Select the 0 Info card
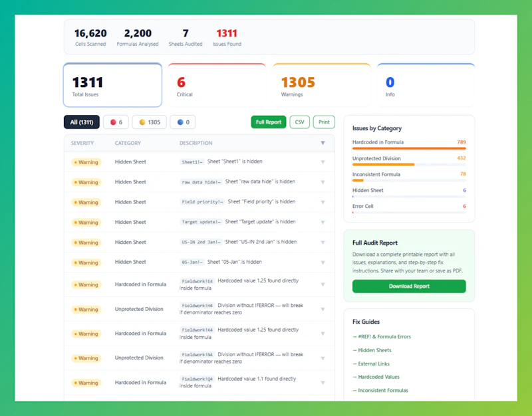Screen dimensions: 532x416 (426, 85)
